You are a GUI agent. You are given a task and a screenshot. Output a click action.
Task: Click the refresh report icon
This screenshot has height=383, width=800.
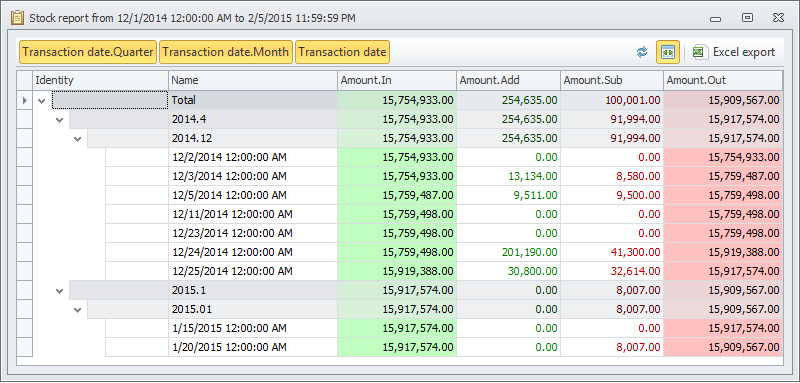[x=642, y=52]
